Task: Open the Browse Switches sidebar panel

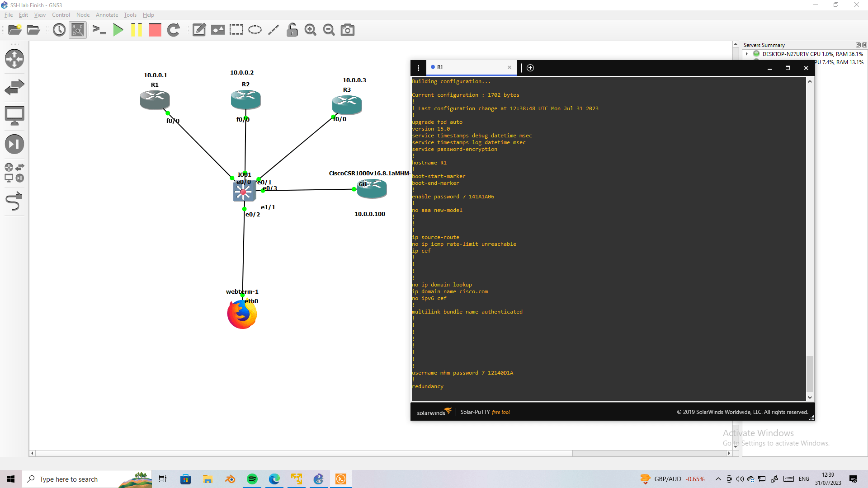Action: tap(14, 87)
